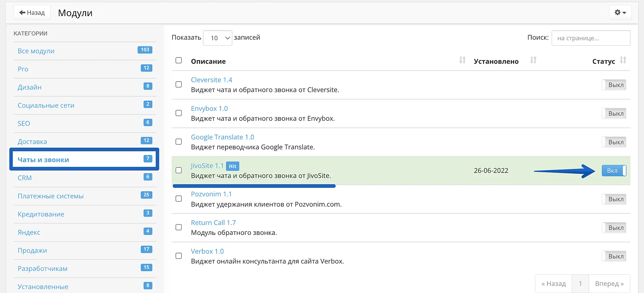Sort by the Установлено column arrows

coord(533,60)
